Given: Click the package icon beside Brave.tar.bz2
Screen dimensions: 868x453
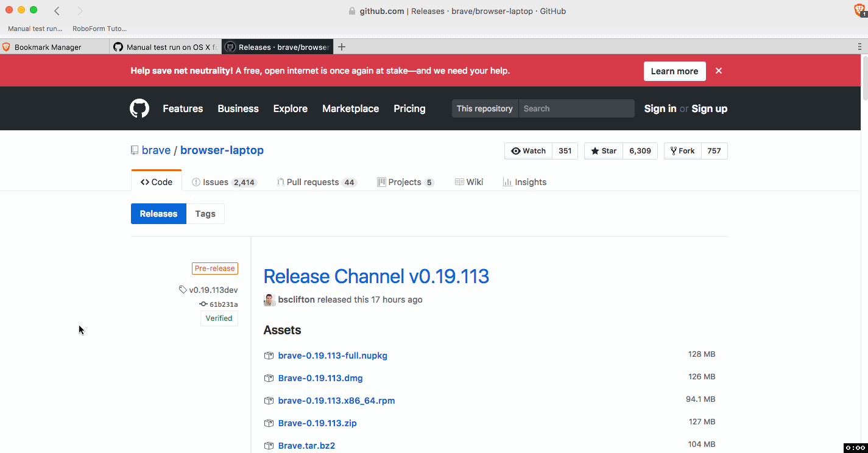Looking at the screenshot, I should 269,446.
